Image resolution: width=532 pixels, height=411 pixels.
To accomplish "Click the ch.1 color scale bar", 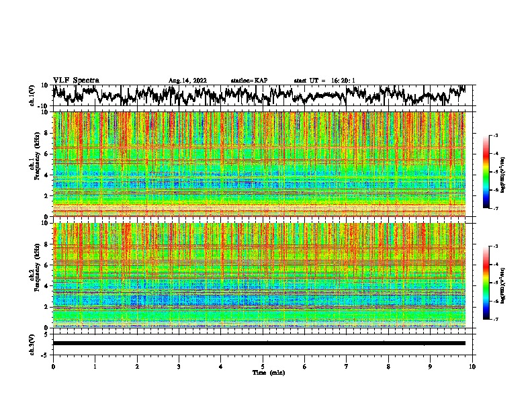I will [x=486, y=172].
